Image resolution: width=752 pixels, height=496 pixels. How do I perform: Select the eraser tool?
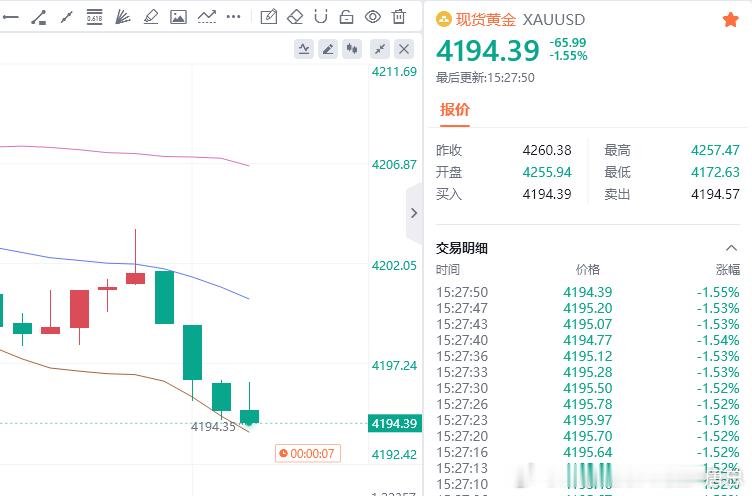coord(295,17)
